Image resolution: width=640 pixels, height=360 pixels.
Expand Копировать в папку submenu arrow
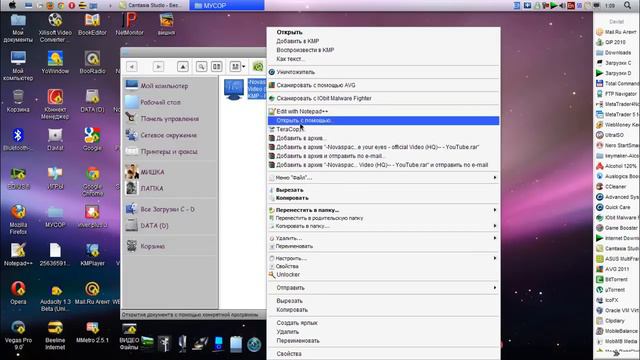(495, 226)
